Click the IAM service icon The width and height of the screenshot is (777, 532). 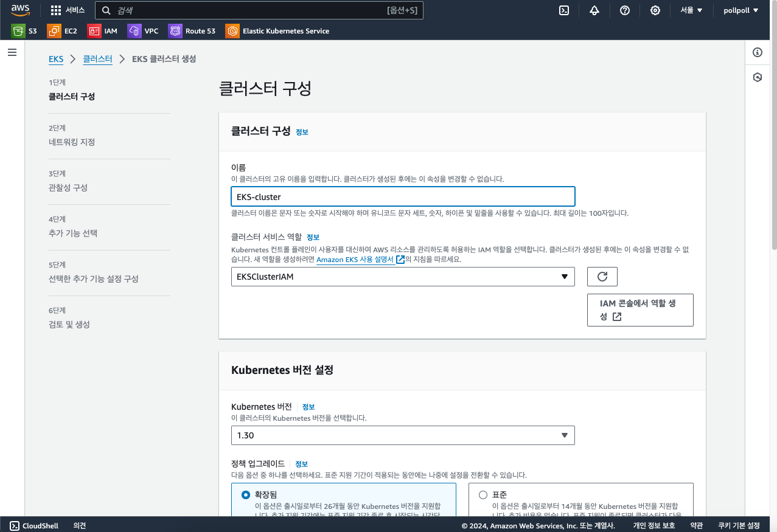[x=94, y=30]
